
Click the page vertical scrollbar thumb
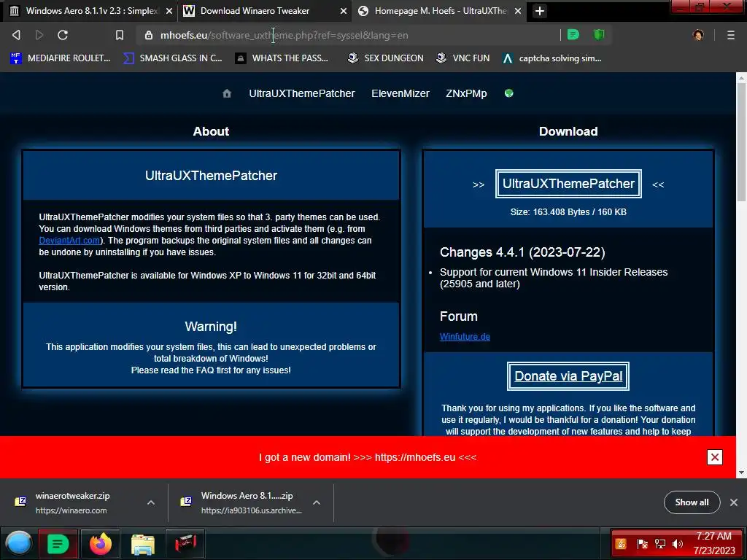[741, 142]
